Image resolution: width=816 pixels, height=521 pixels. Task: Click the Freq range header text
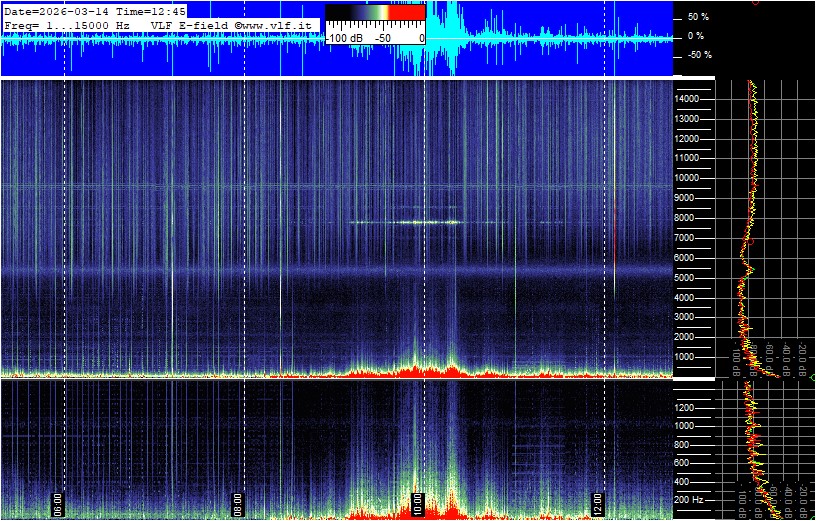[67, 24]
